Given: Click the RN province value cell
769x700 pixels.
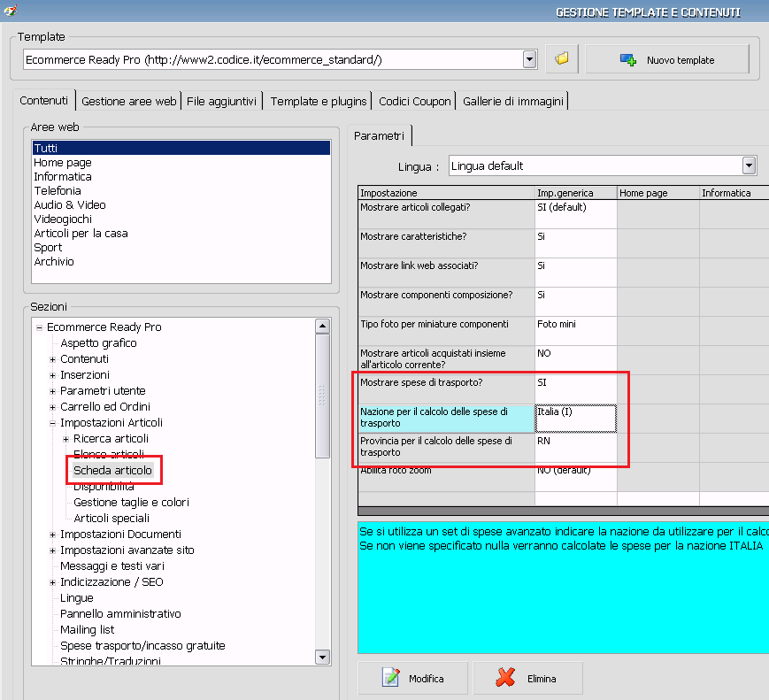Looking at the screenshot, I should coord(576,448).
